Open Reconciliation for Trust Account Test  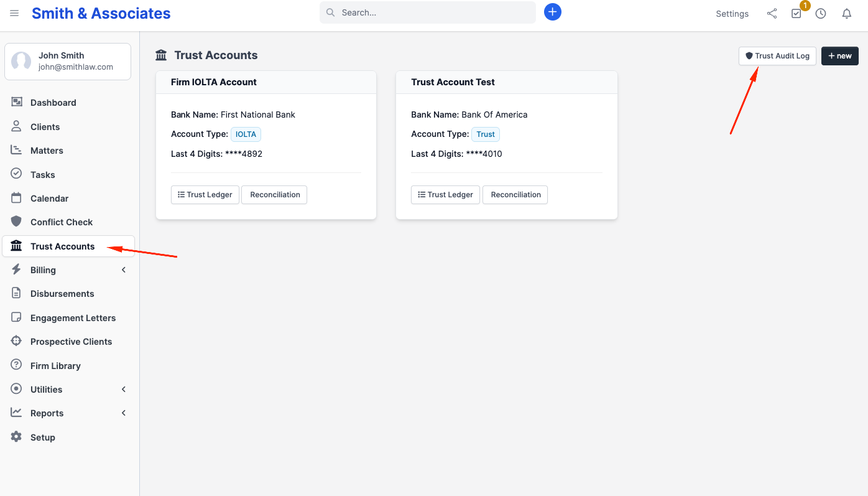[x=515, y=195]
